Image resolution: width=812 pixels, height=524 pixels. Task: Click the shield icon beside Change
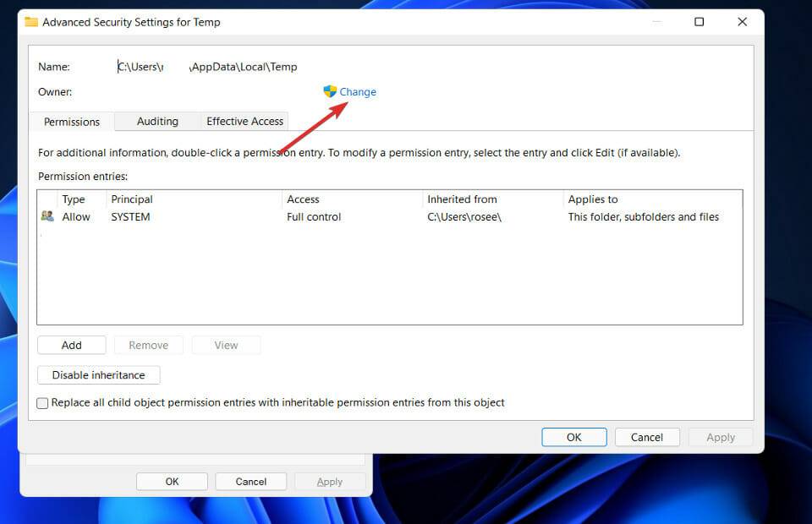330,91
